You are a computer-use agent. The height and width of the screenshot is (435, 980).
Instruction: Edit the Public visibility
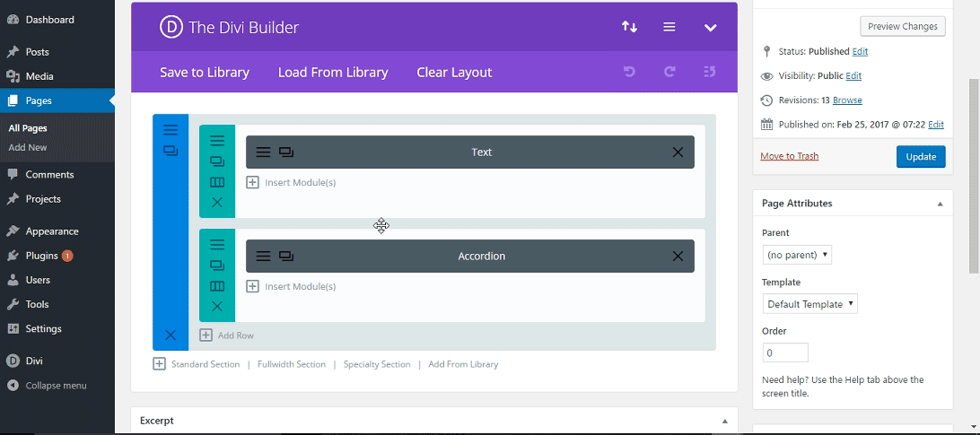point(853,75)
